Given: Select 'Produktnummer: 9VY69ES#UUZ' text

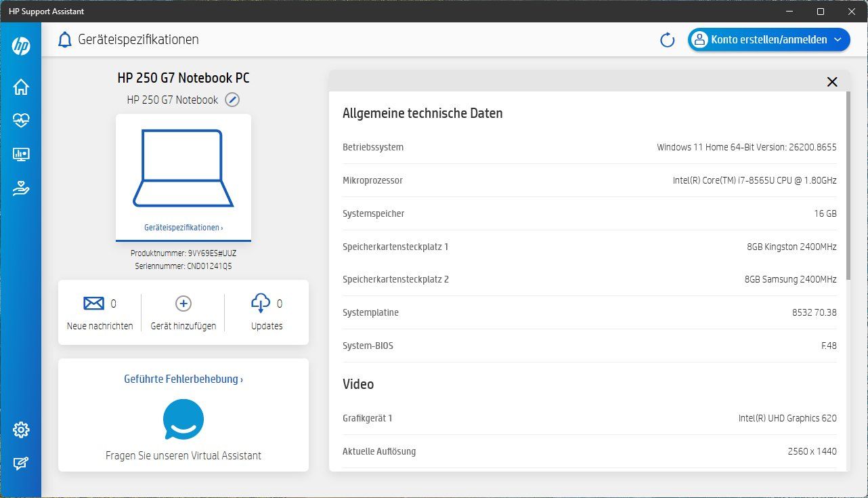Looking at the screenshot, I should (183, 253).
